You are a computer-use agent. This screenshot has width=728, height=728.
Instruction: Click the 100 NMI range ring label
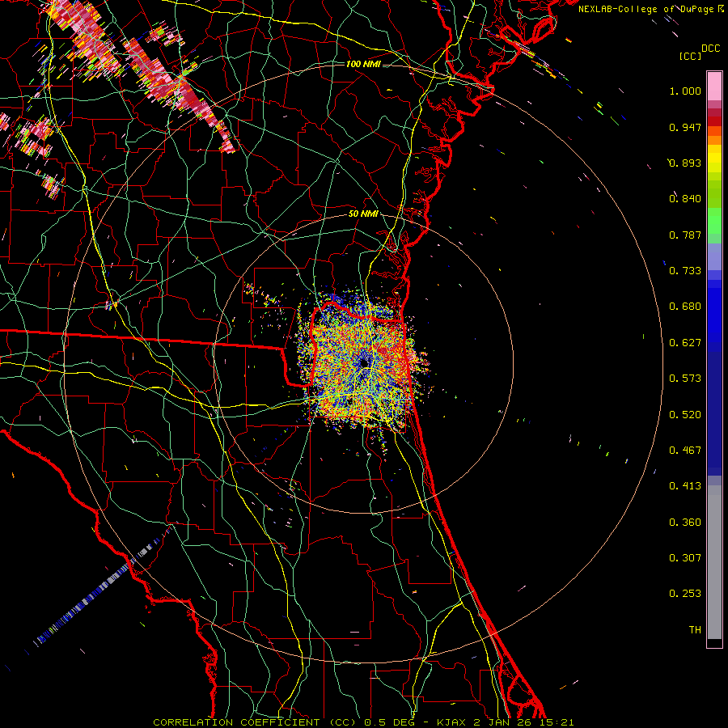(x=363, y=64)
